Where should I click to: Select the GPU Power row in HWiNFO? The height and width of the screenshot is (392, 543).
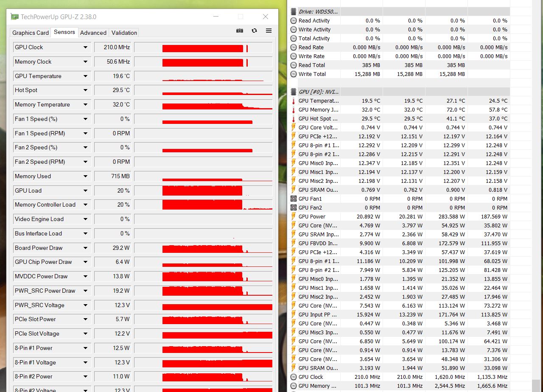tap(400, 216)
